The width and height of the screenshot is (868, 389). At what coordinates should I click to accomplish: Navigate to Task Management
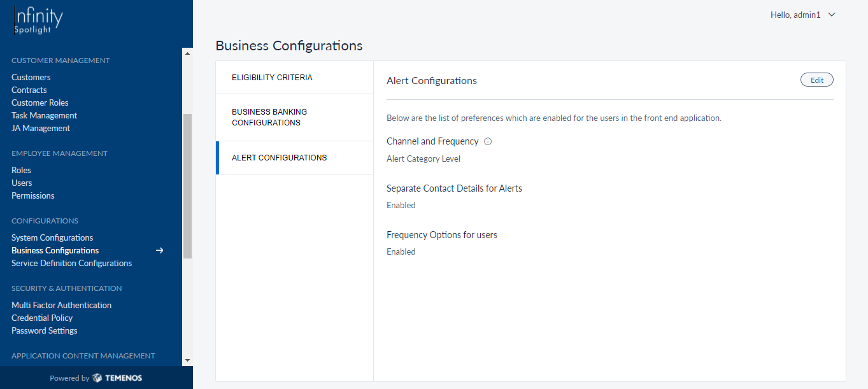coord(45,115)
